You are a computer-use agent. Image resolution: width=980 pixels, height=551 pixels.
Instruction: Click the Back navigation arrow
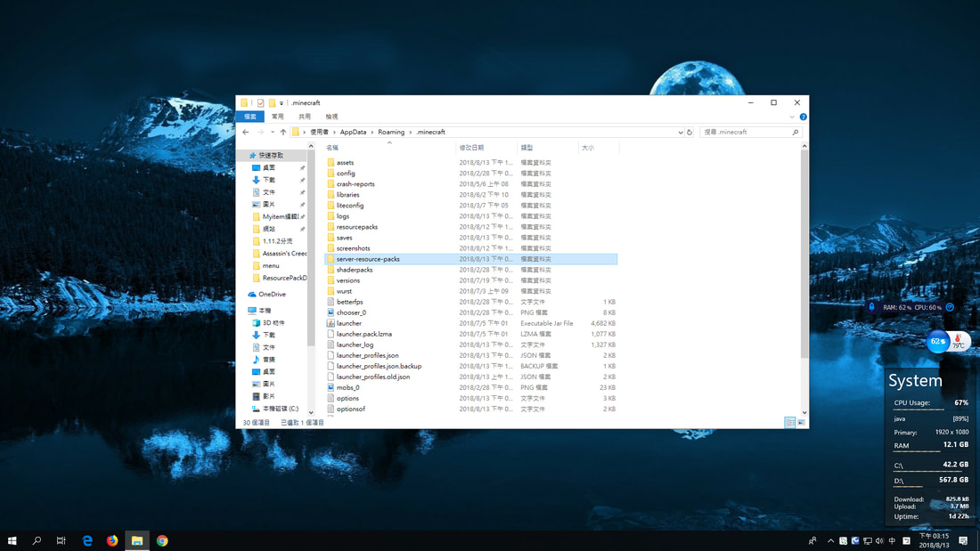[246, 133]
